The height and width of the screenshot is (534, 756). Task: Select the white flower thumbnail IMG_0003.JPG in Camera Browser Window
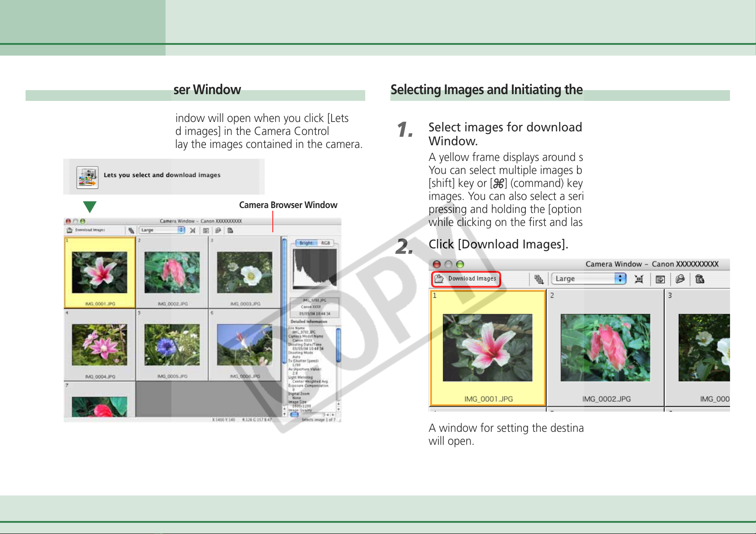tap(245, 272)
